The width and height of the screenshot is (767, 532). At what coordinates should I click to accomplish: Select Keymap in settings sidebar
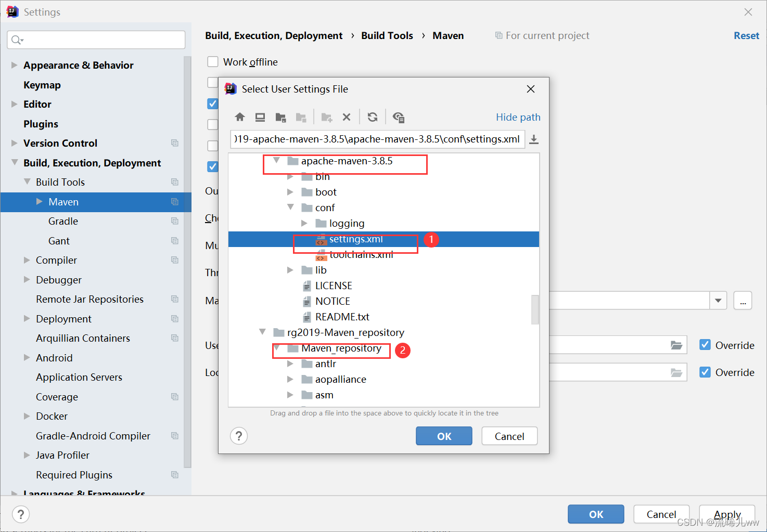coord(42,85)
